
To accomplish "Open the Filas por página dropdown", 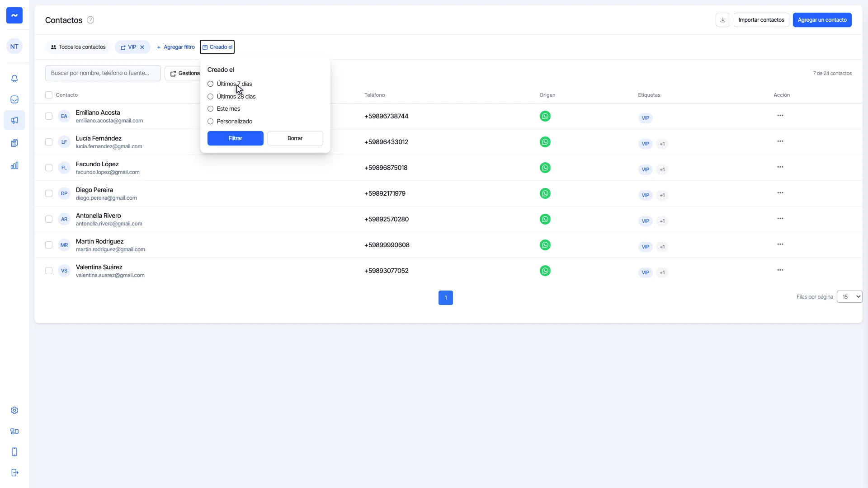I will click(x=849, y=297).
